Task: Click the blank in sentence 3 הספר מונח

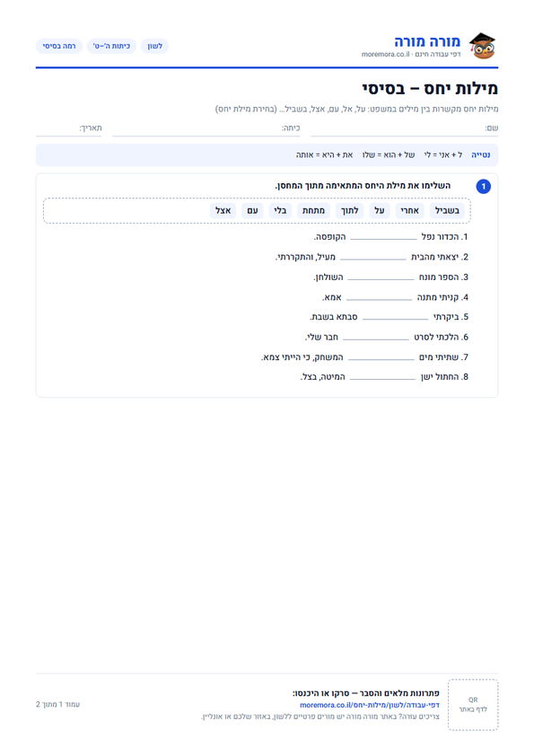Action: point(381,278)
